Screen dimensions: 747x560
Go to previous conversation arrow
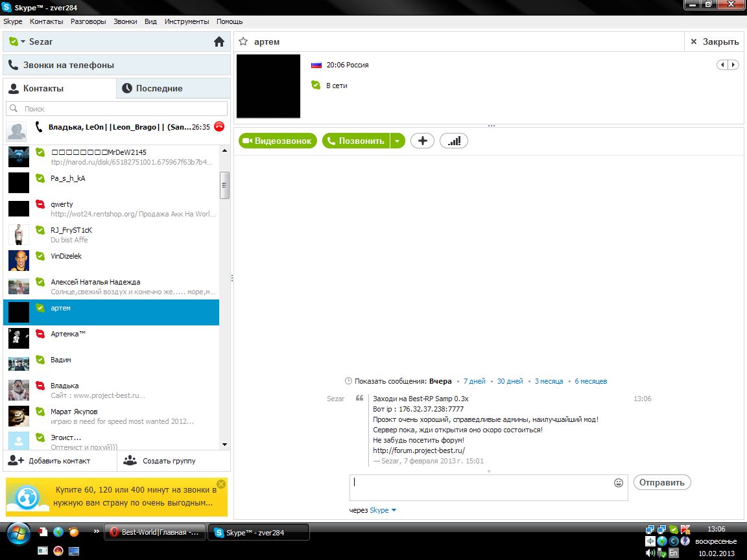723,65
